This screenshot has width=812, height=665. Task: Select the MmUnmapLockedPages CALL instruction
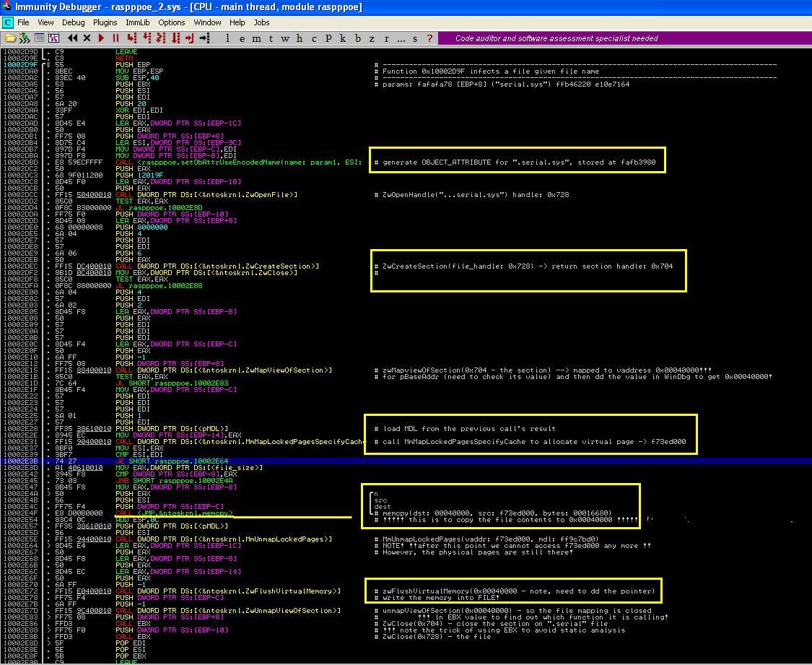coord(225,539)
